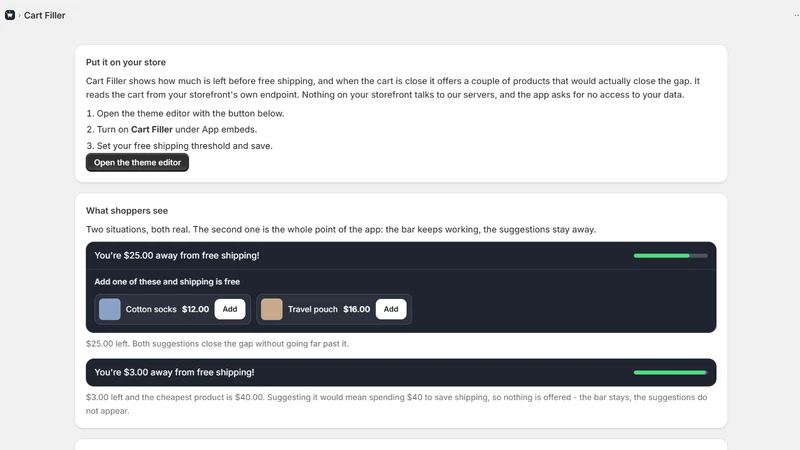Click the $25.00 free shipping progress bar
This screenshot has height=450, width=800.
pyautogui.click(x=670, y=256)
